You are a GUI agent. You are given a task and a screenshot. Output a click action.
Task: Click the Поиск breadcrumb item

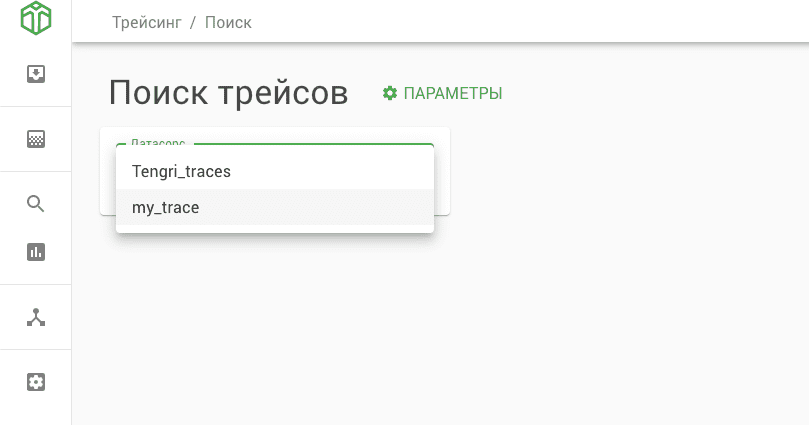(228, 22)
